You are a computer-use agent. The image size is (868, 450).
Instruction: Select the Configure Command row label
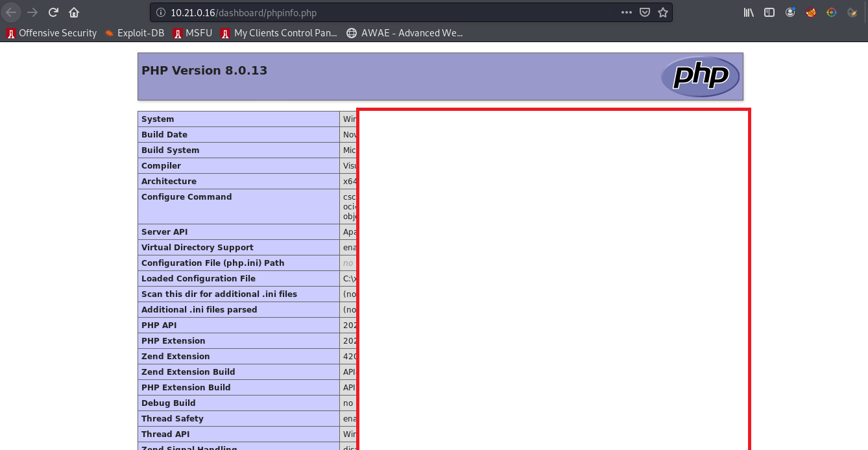pyautogui.click(x=186, y=197)
